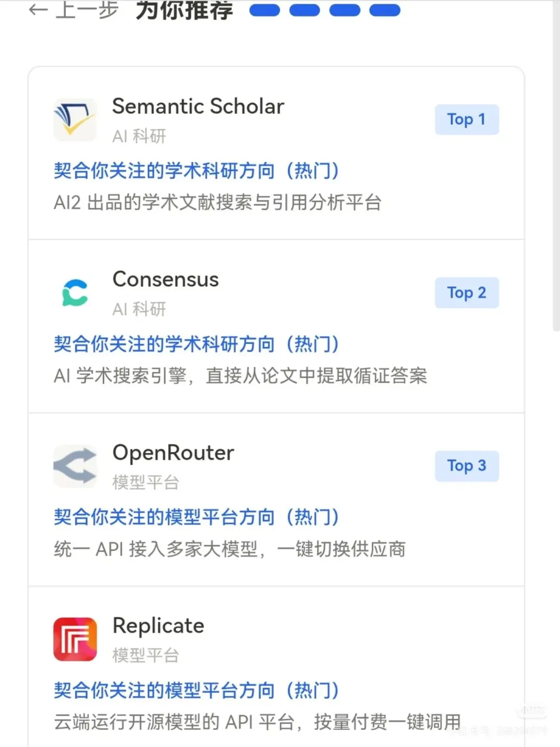Open the Semantic Scholar title
This screenshot has width=560, height=747.
(x=198, y=106)
